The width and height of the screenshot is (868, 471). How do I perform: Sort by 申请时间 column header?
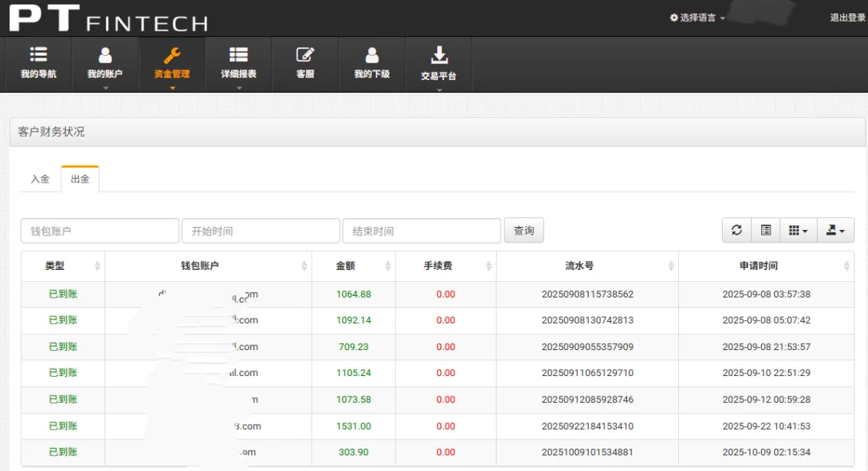(x=758, y=266)
